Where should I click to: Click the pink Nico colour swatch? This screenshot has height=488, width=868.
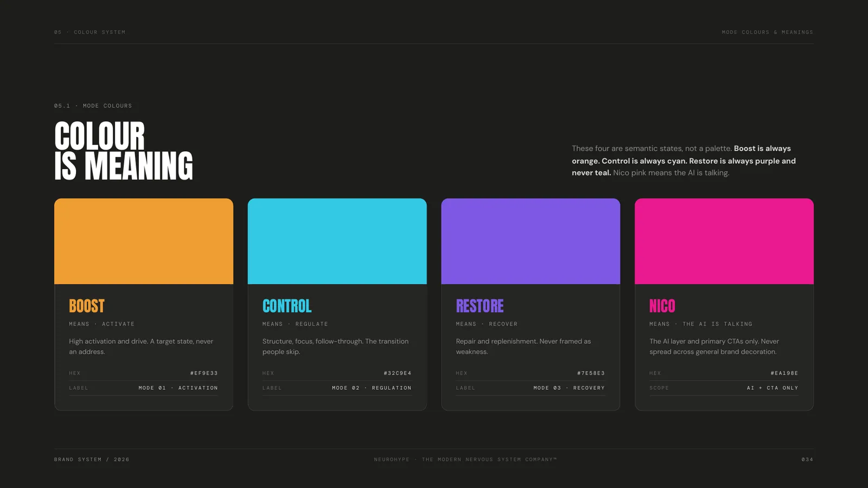724,241
